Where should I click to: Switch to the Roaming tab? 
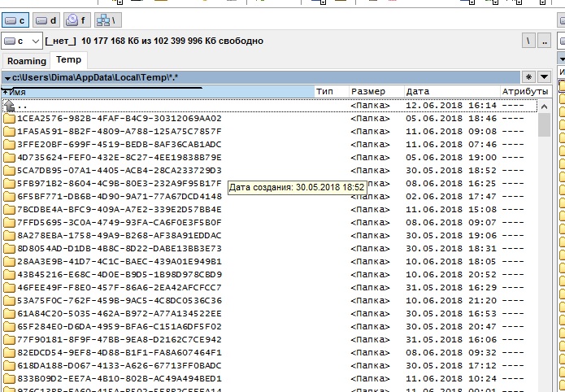[x=26, y=61]
